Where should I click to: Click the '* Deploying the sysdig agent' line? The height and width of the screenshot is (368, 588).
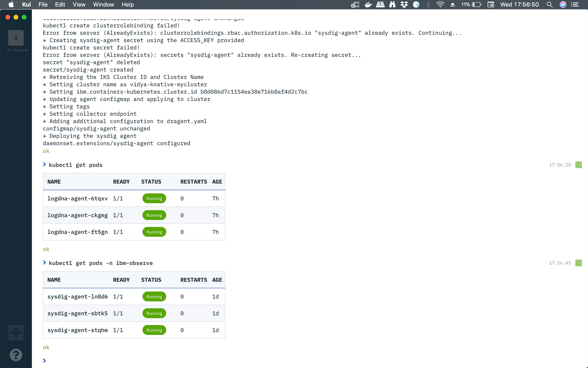tap(90, 136)
